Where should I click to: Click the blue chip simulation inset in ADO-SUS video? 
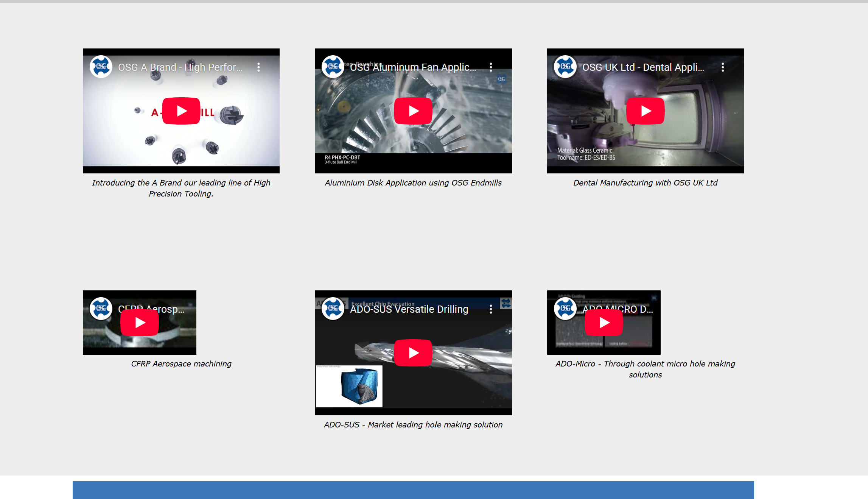[x=349, y=386]
